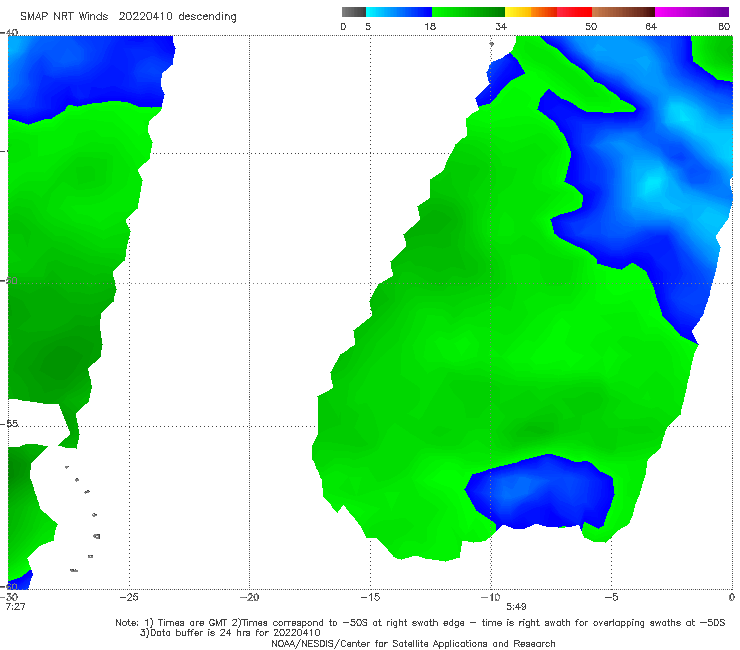The height and width of the screenshot is (650, 740).
Task: Click the NOAA/NESDIS credit line
Action: point(413,644)
